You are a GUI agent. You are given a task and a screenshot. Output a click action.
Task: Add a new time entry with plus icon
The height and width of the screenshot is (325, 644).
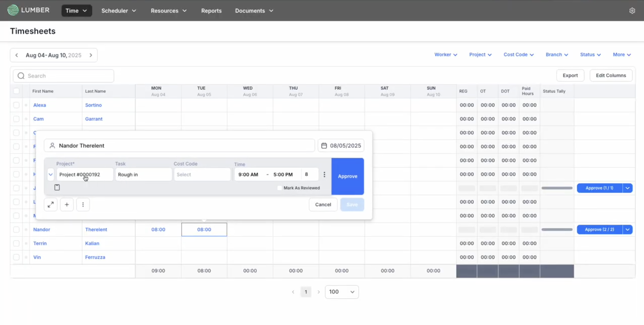tap(67, 205)
